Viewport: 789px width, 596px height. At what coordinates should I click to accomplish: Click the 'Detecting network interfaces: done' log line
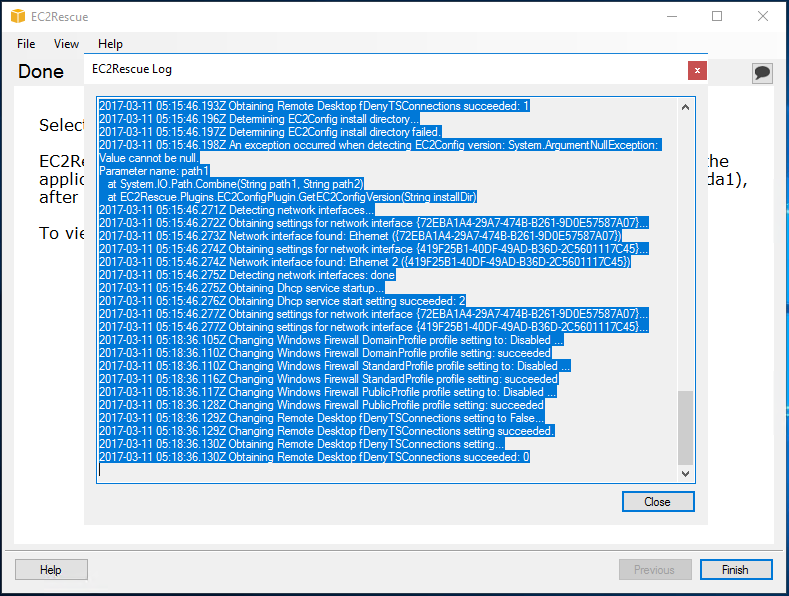click(x=247, y=275)
